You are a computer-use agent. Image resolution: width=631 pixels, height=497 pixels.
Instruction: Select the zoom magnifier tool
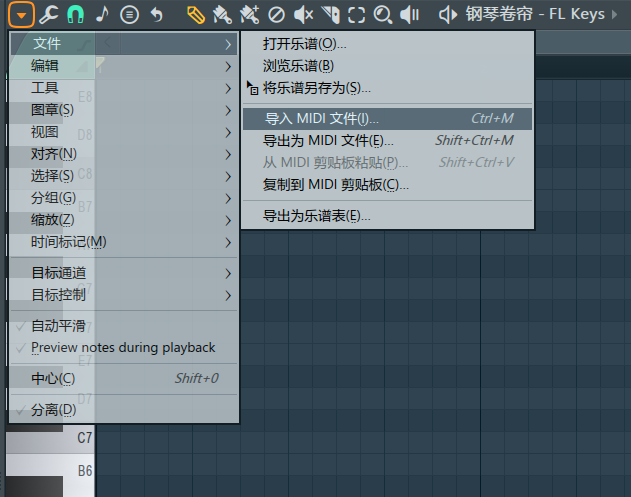383,14
